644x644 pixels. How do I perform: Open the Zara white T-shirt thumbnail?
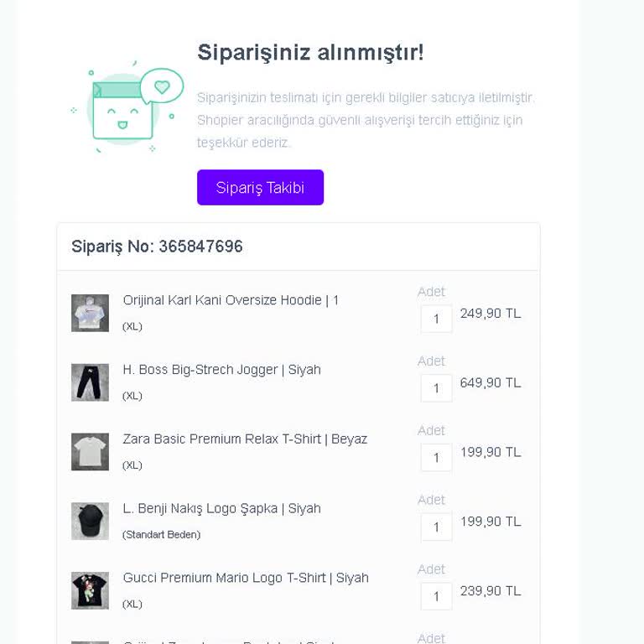click(90, 452)
